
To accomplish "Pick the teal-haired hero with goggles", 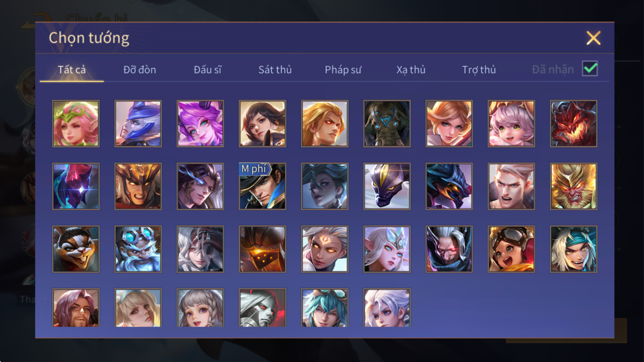I will [x=325, y=308].
